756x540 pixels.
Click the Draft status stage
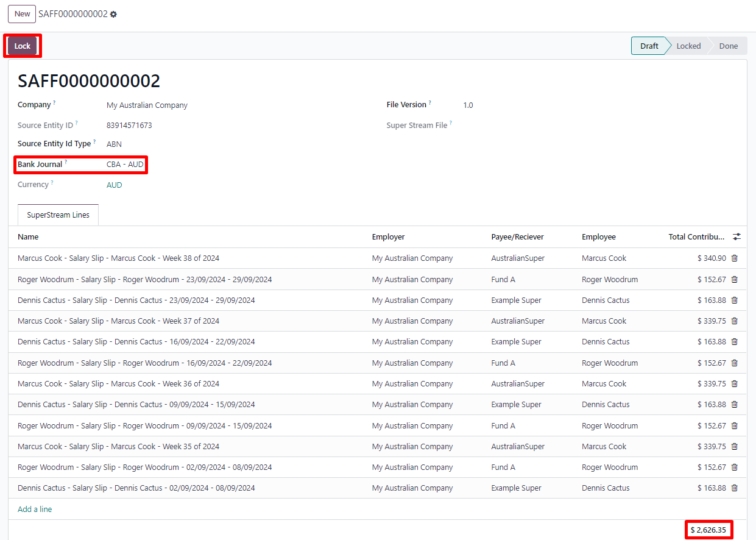tap(649, 46)
